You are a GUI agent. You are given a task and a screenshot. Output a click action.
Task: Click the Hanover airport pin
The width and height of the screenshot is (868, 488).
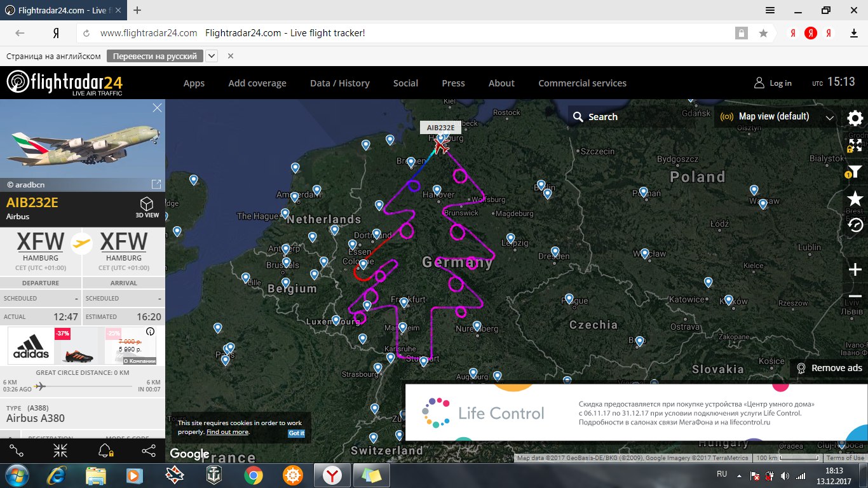pyautogui.click(x=437, y=189)
